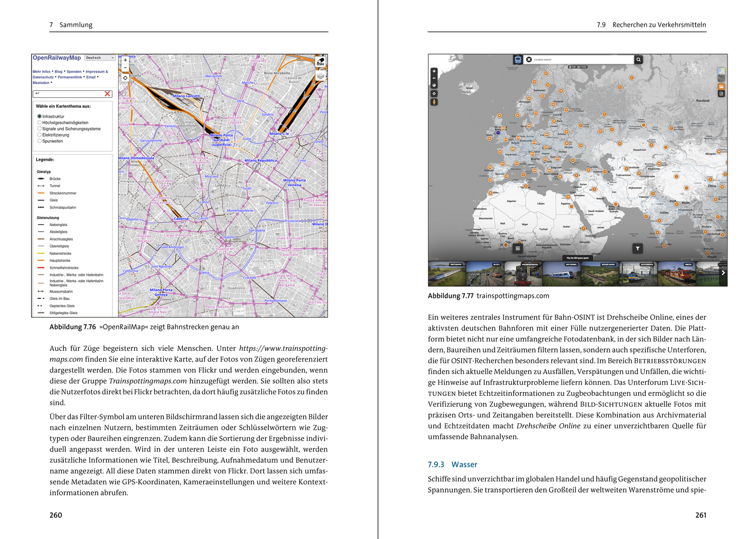Viewport: 756px width, 539px height.
Task: Click the Play the GEO guess game tab
Action: point(577,258)
